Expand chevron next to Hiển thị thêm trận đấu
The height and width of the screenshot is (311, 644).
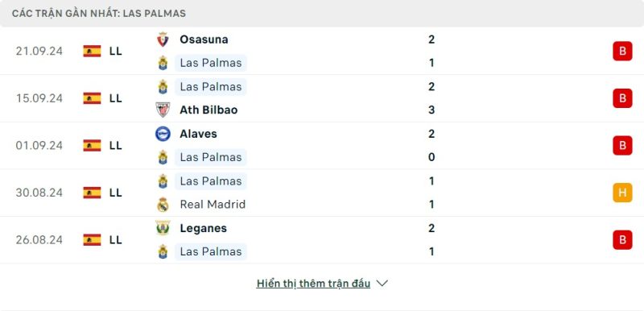point(382,284)
